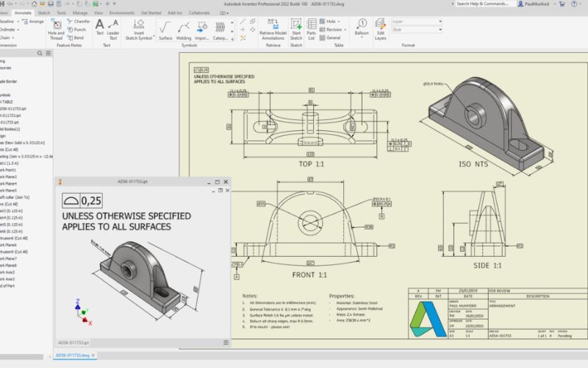Image resolution: width=588 pixels, height=368 pixels.
Task: Expand the Chain dimension dropdown
Action: coord(13,38)
